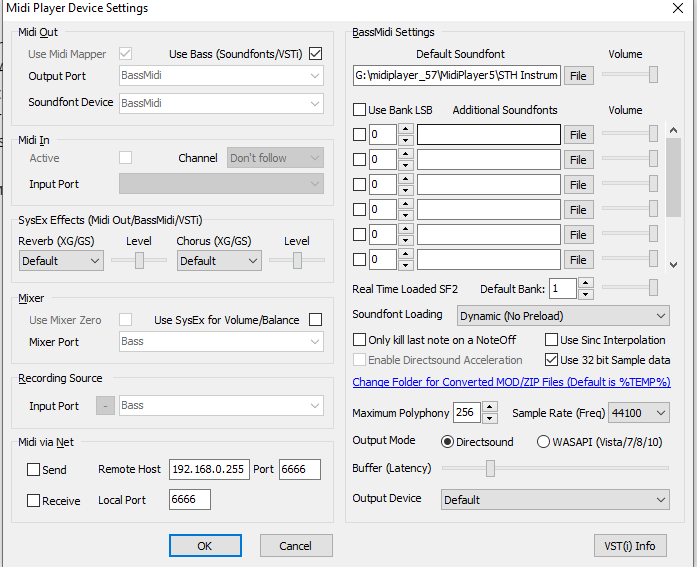Close the Midi Player Device Settings dialog
The image size is (697, 567).
[677, 8]
